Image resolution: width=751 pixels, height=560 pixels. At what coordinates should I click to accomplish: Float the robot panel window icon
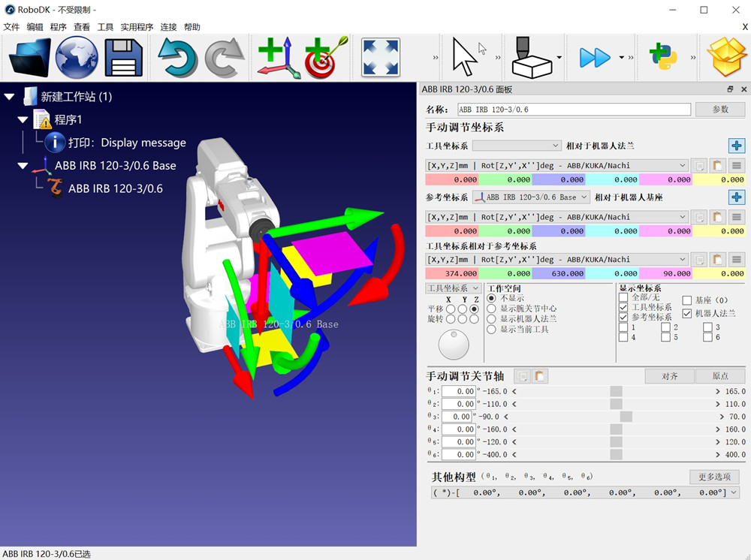pos(730,89)
